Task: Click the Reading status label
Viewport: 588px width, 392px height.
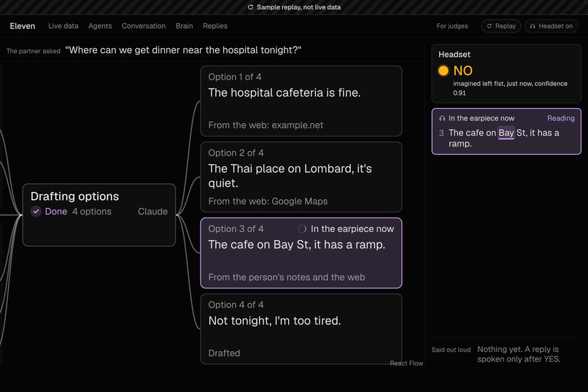Action: point(560,118)
